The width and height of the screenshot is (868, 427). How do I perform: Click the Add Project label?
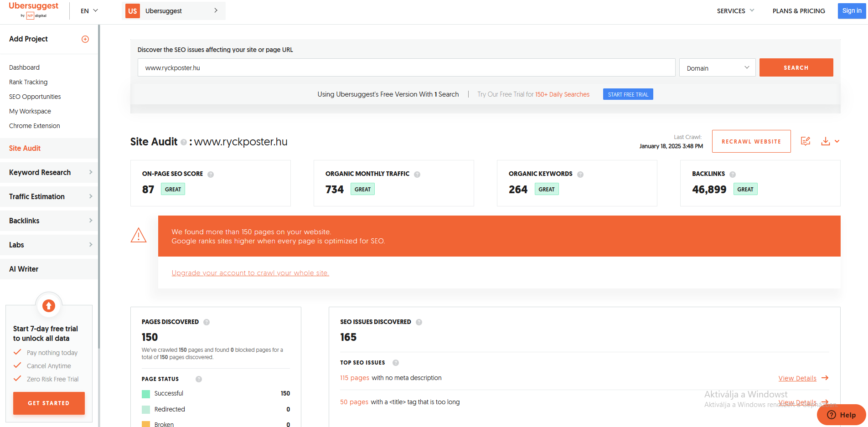pyautogui.click(x=28, y=39)
